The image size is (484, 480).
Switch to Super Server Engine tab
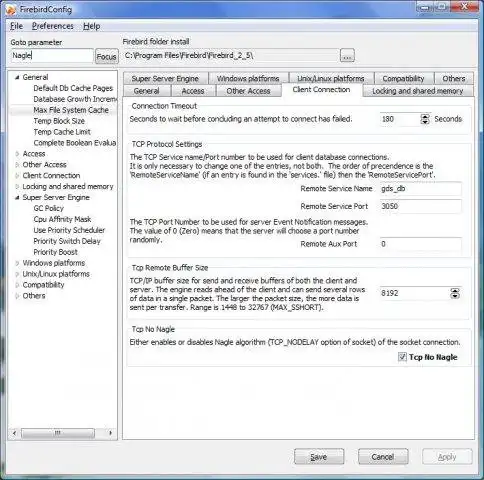tap(165, 79)
